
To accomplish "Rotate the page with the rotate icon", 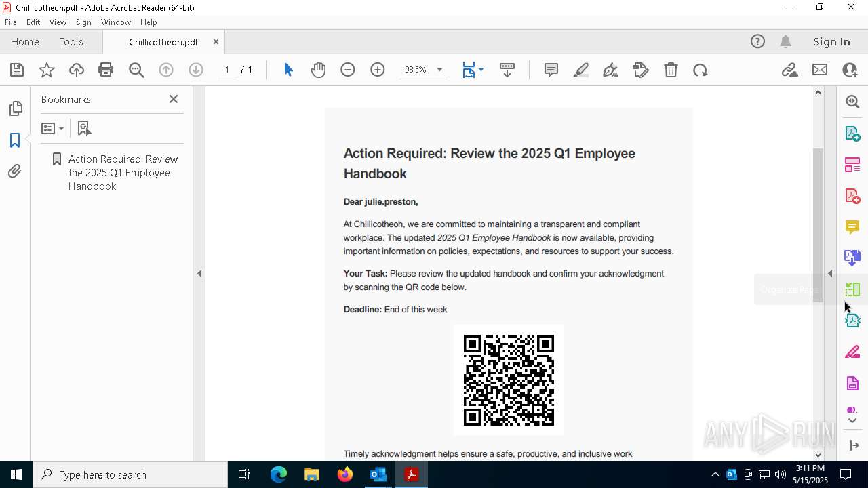I will pyautogui.click(x=701, y=70).
